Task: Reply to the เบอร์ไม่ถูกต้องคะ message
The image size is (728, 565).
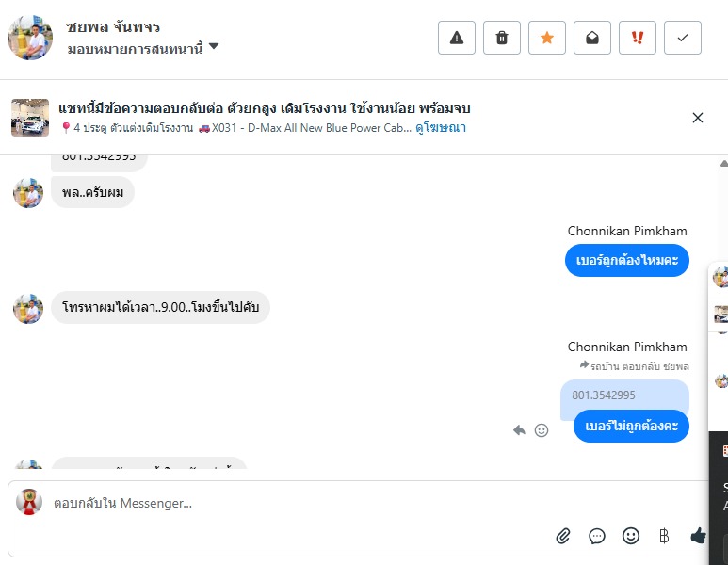Action: click(x=519, y=430)
